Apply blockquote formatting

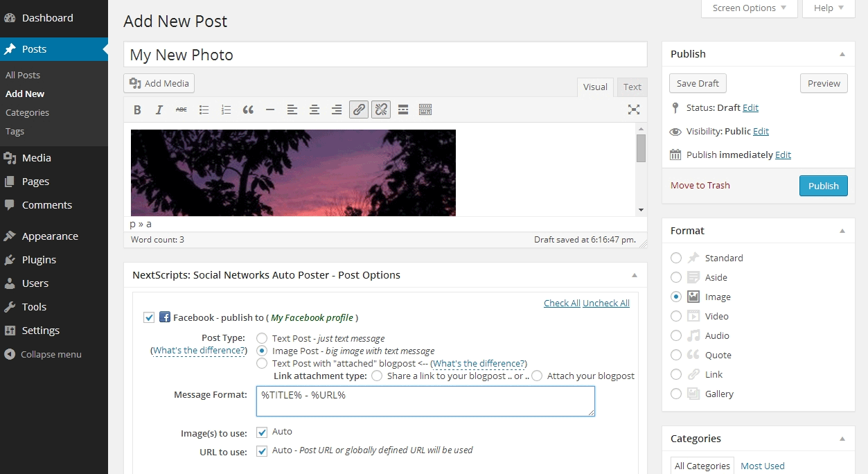pyautogui.click(x=248, y=109)
